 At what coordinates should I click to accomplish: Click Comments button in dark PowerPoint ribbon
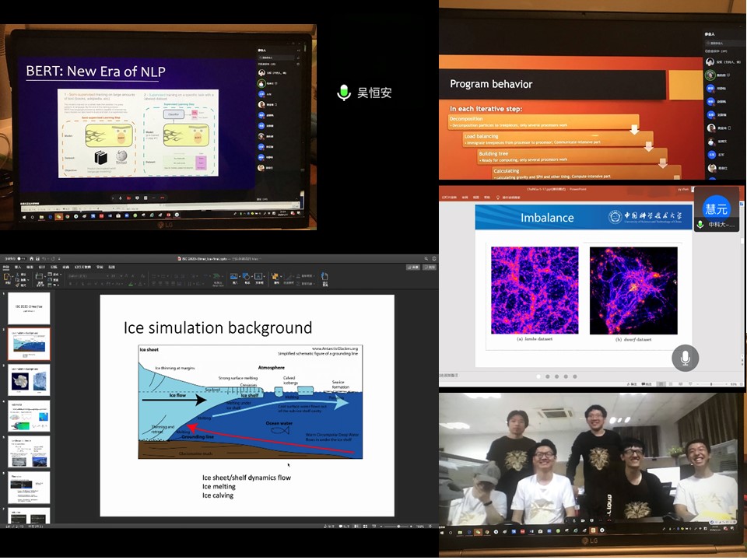pyautogui.click(x=429, y=267)
